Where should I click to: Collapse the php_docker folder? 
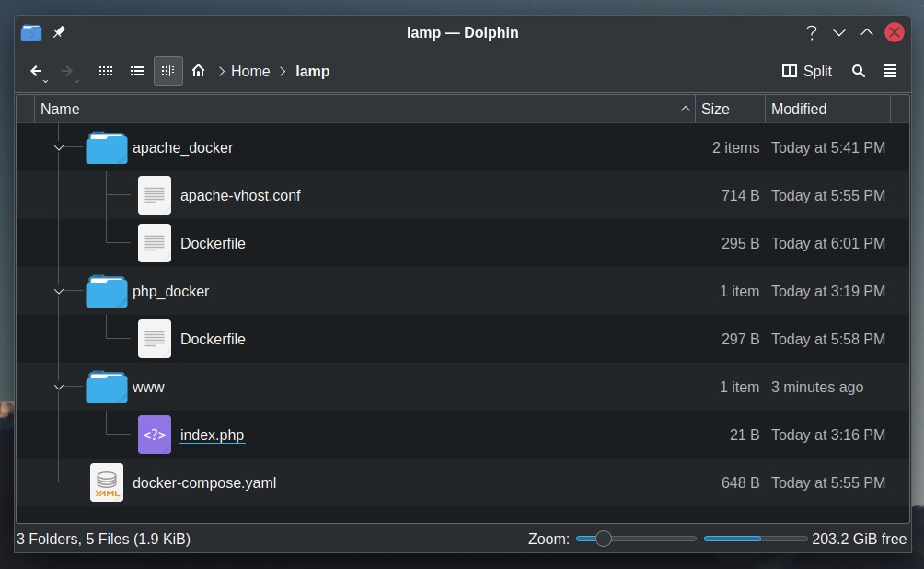58,291
